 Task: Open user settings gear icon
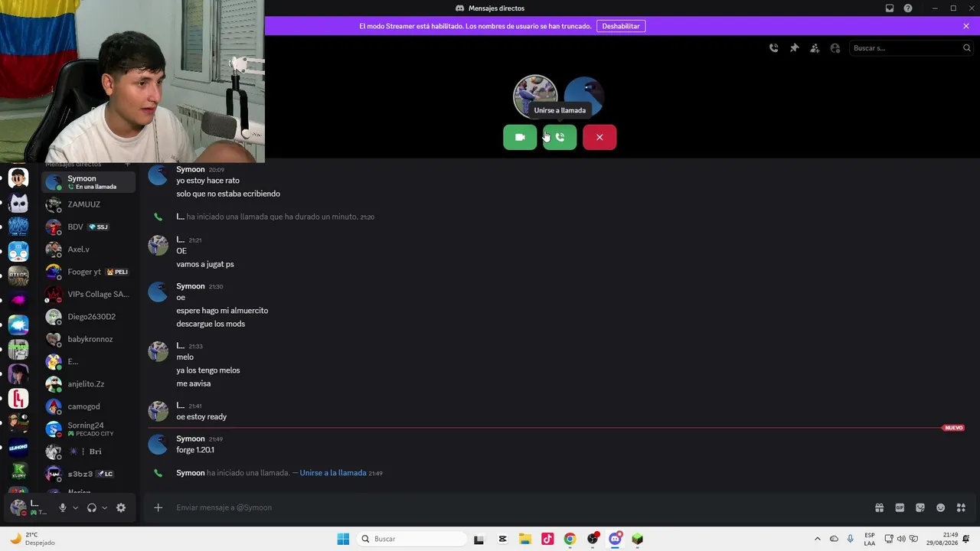[x=121, y=507]
